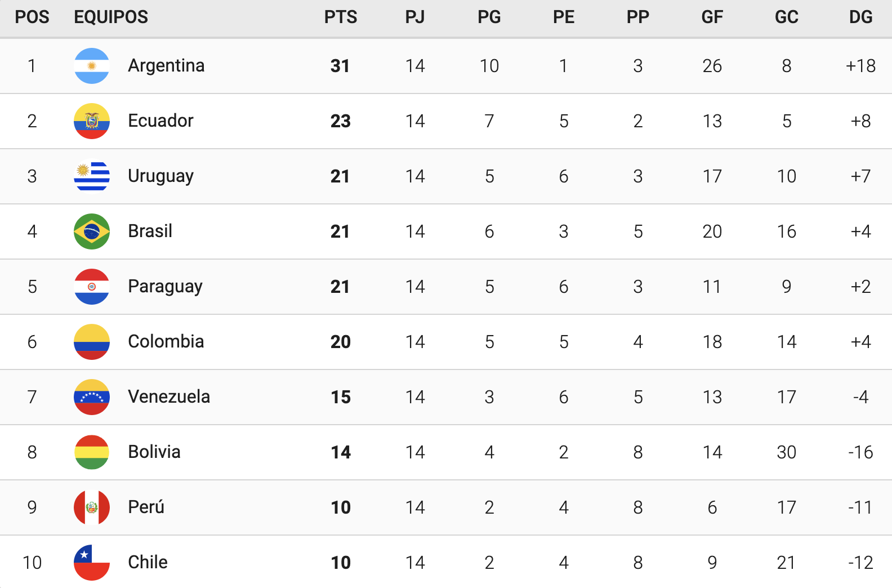Select the Uruguay flag icon
892x588 pixels.
pos(92,176)
